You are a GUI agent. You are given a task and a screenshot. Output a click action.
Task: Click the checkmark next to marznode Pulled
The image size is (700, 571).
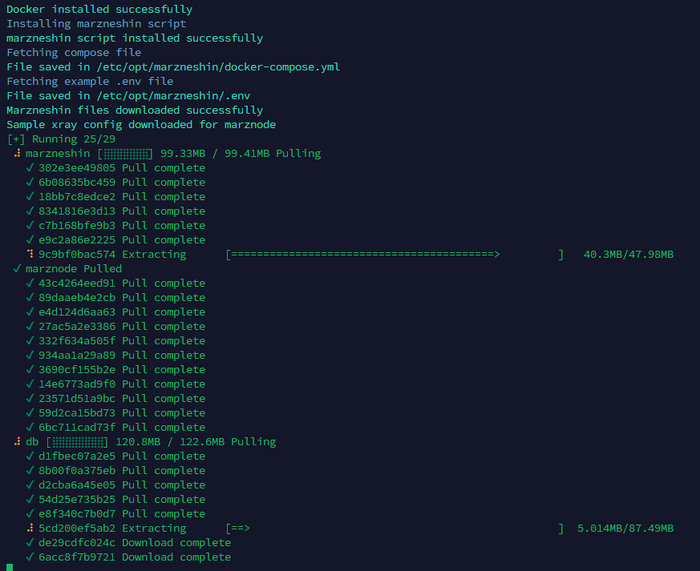17,269
